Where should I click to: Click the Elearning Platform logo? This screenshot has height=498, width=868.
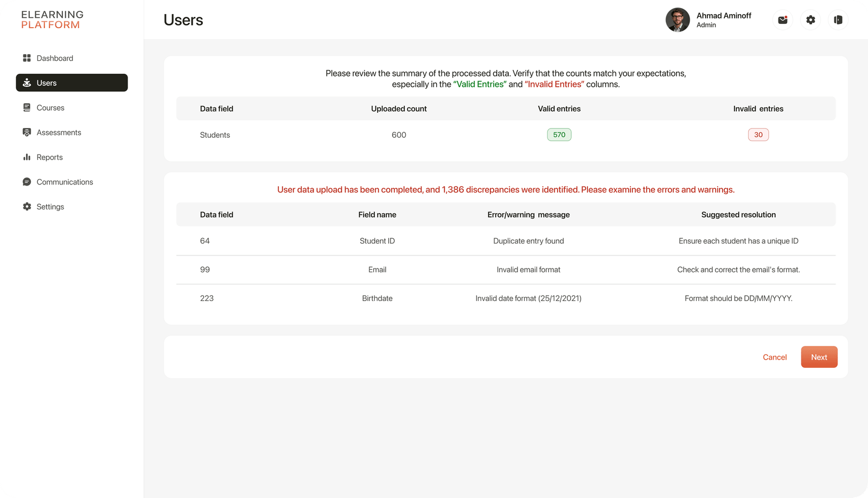tap(52, 20)
